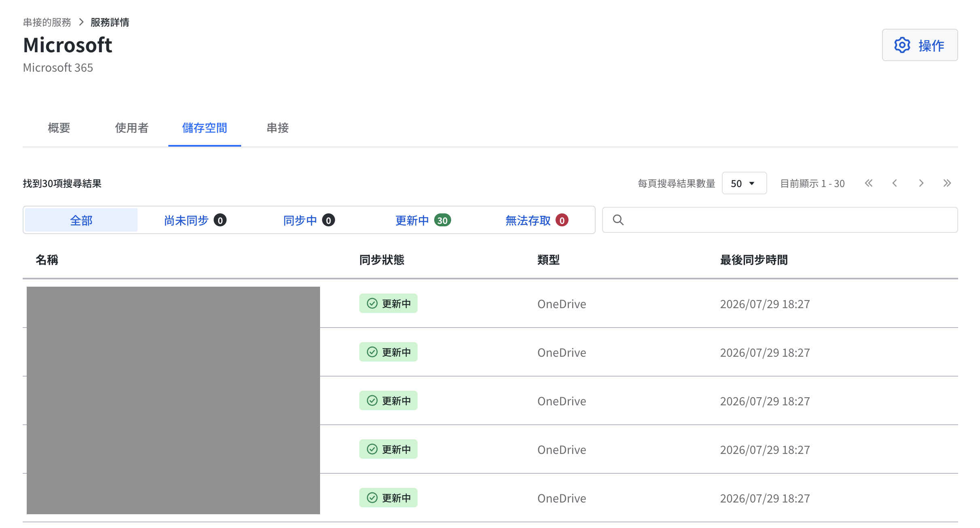Switch to the 概要 tab

coord(59,128)
